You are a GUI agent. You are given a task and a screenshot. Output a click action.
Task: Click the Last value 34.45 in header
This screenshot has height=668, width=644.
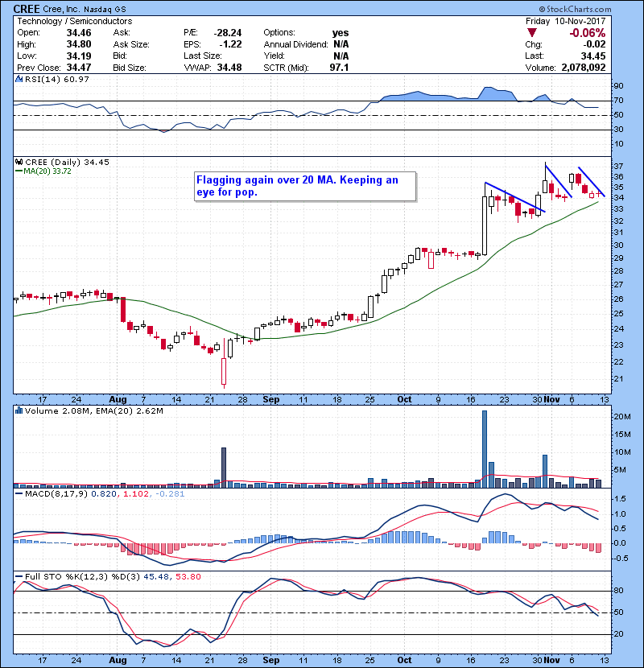pos(593,56)
